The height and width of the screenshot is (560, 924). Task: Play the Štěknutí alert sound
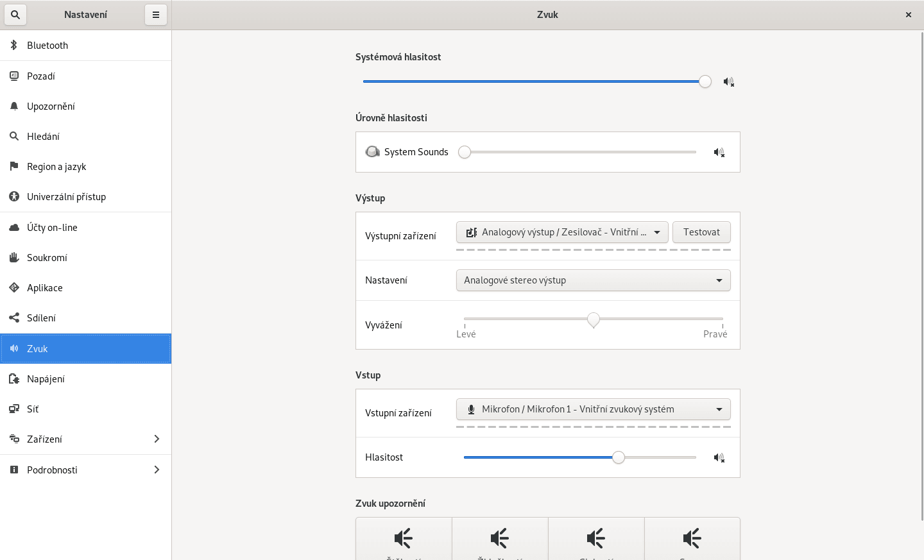coord(404,539)
